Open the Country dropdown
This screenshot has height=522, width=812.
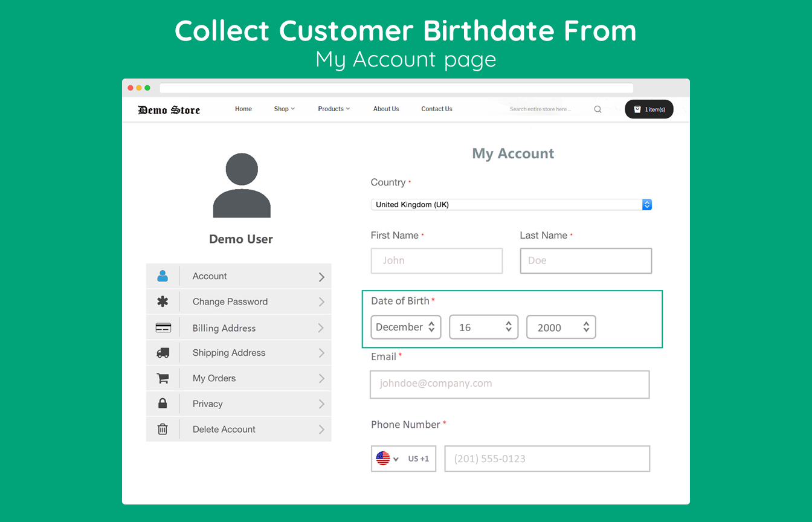(511, 205)
